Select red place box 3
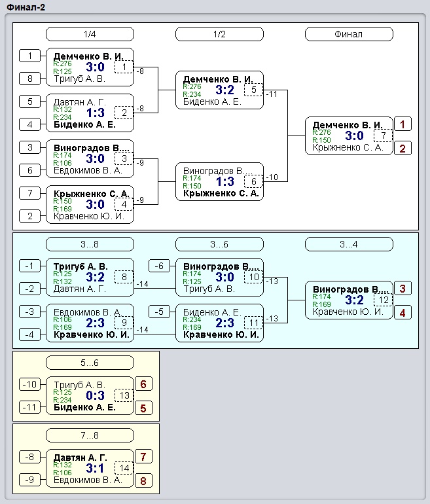The width and height of the screenshot is (430, 504). [x=403, y=288]
